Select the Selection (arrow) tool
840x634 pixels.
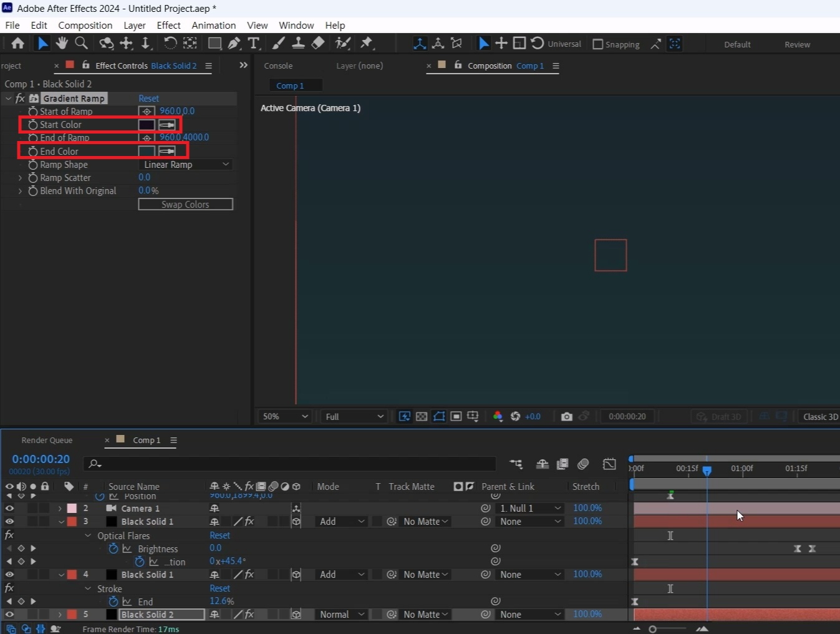tap(42, 43)
